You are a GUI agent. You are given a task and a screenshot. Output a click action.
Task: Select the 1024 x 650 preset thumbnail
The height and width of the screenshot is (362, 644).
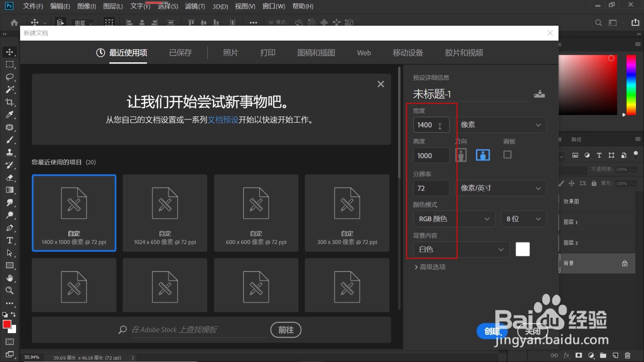pos(165,213)
